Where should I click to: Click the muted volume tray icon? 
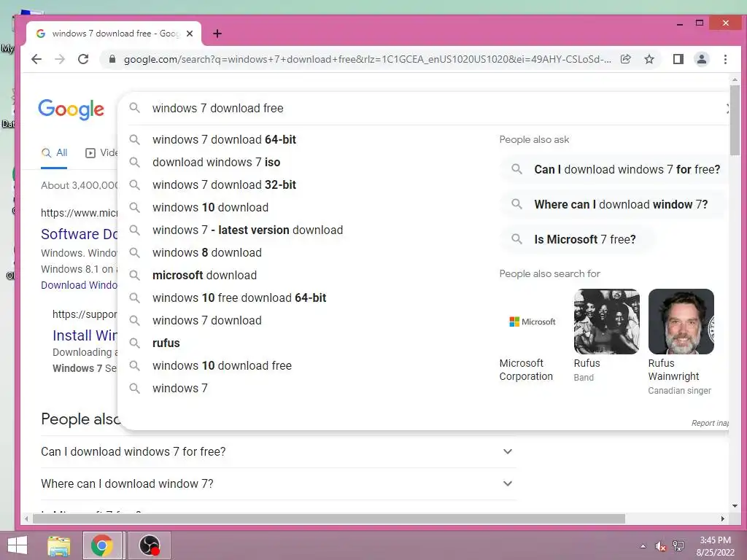pyautogui.click(x=660, y=546)
